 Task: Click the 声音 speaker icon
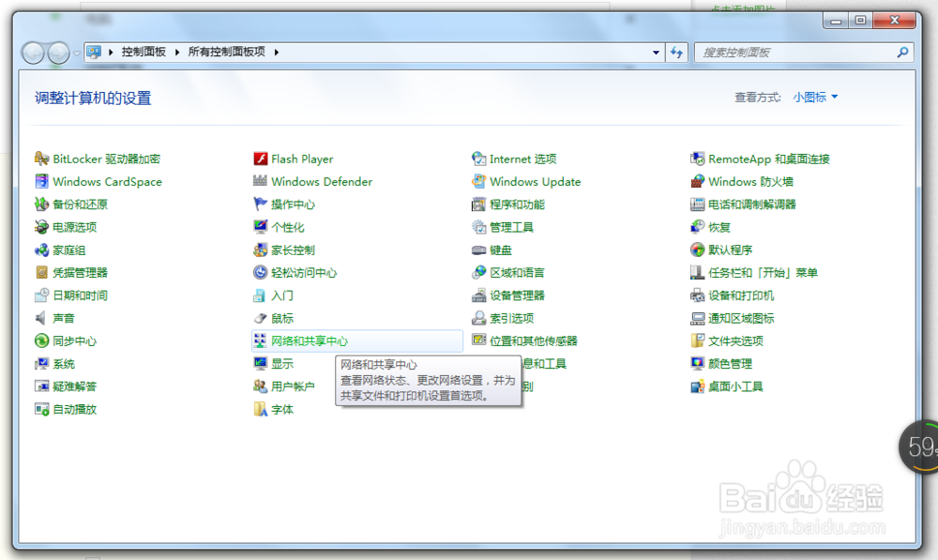point(41,318)
